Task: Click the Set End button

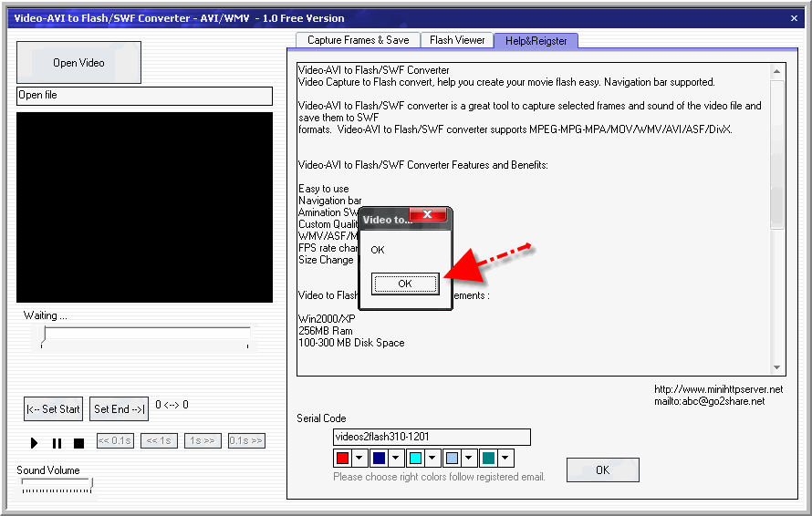Action: tap(119, 409)
